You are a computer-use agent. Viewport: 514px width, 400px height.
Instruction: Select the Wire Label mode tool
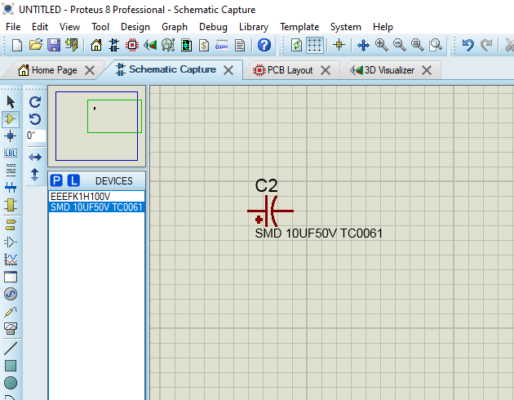point(10,153)
